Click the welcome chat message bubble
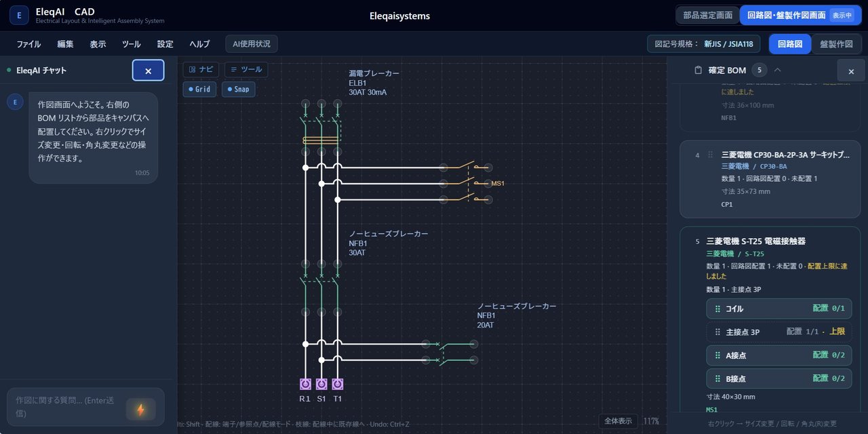 coord(94,138)
